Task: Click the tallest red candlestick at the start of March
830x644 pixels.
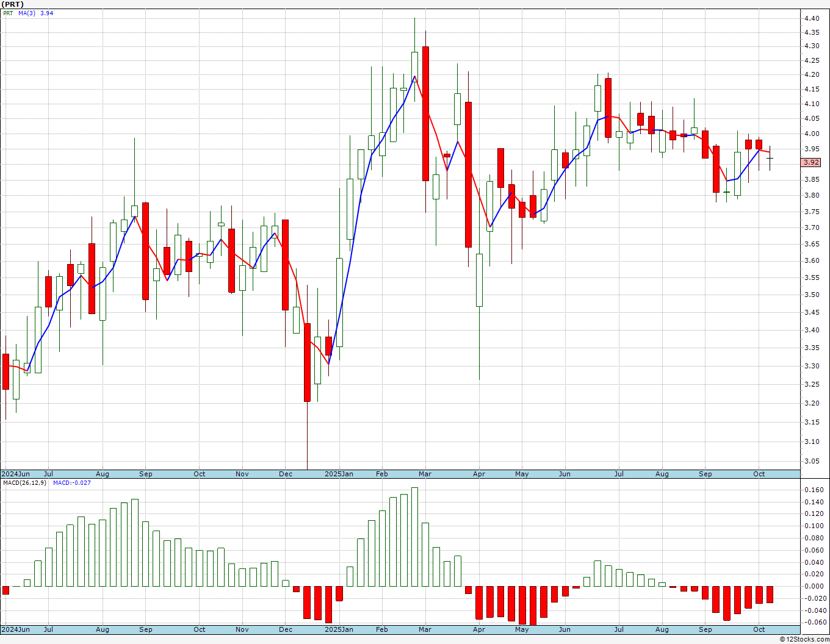Action: coord(425,113)
